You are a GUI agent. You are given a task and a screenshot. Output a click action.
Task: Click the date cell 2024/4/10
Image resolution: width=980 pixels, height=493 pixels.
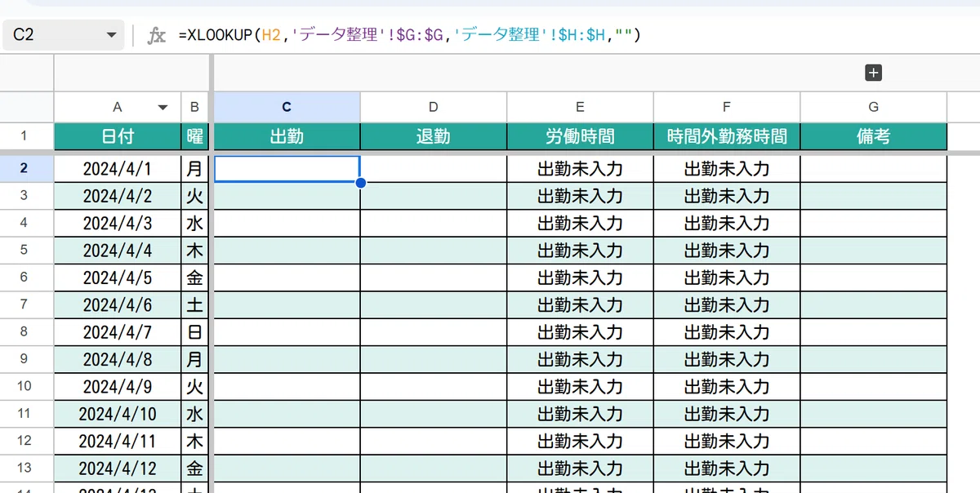click(118, 414)
